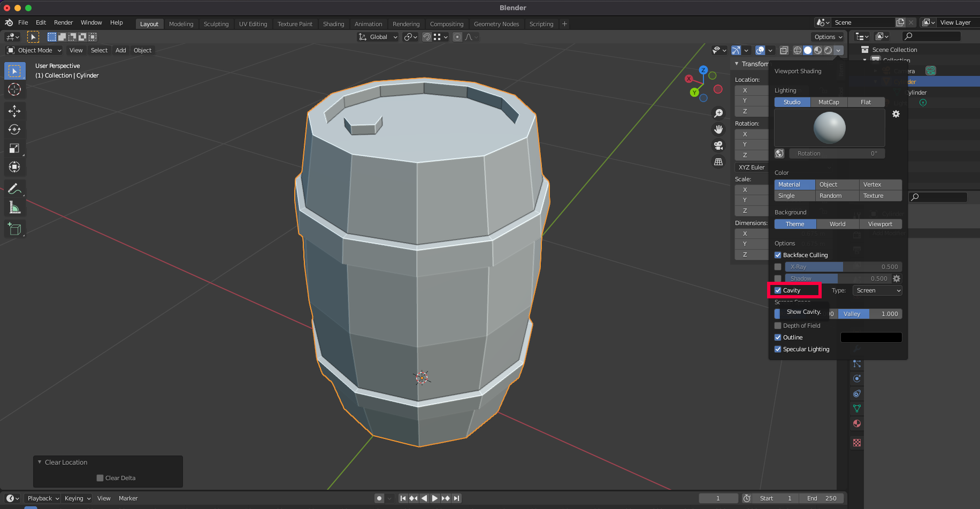Switch to the Modeling workspace tab

[x=181, y=24]
